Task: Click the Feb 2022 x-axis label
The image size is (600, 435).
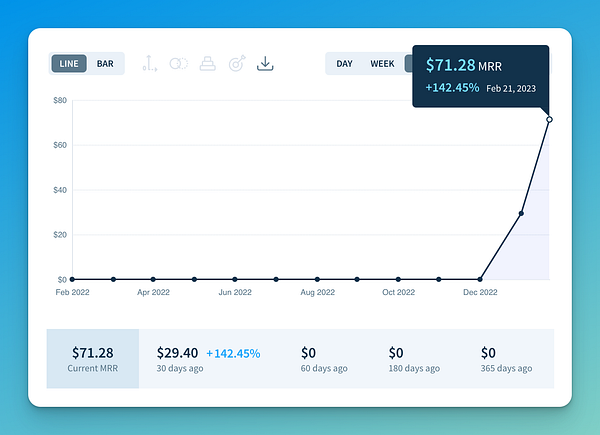Action: (x=72, y=292)
